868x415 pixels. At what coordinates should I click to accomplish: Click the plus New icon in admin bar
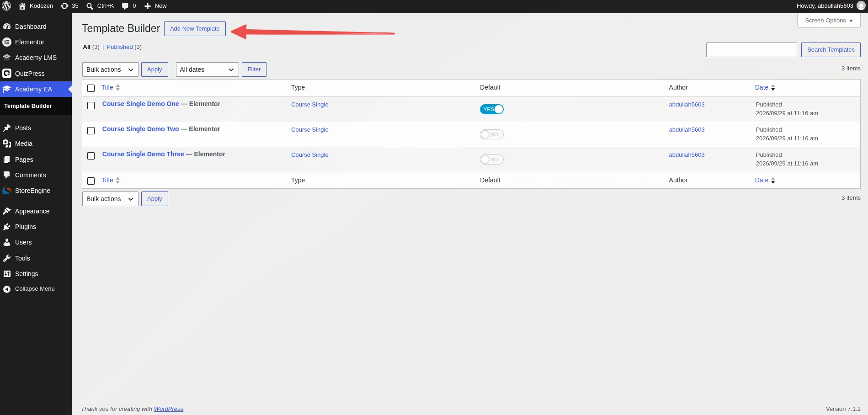click(148, 6)
